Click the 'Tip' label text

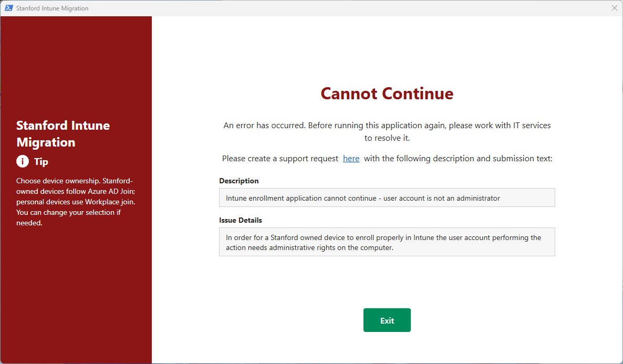(x=41, y=162)
